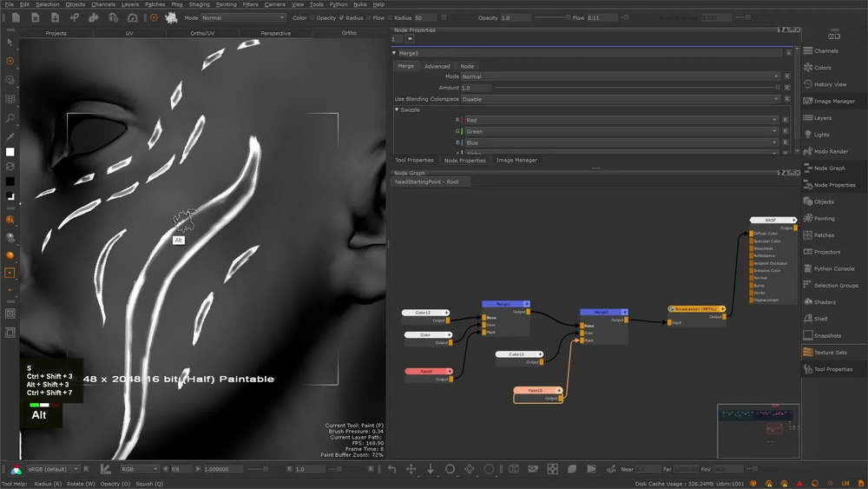
Task: Collapse the Merge3 properties group
Action: pos(394,53)
